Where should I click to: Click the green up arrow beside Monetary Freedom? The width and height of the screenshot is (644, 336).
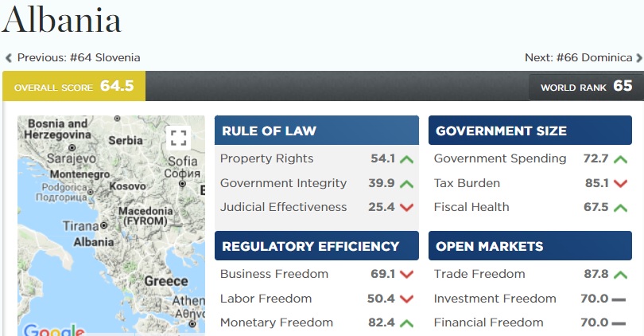(x=407, y=322)
